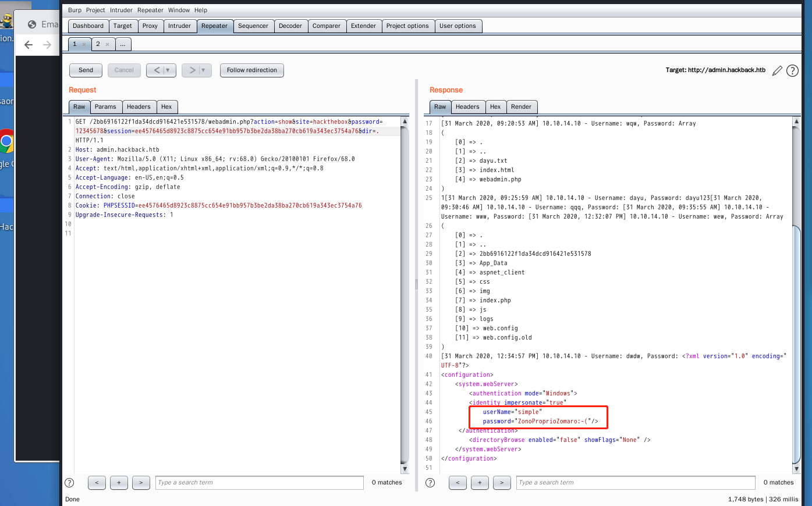Click Follow redirection button
The height and width of the screenshot is (506, 812).
tap(252, 70)
